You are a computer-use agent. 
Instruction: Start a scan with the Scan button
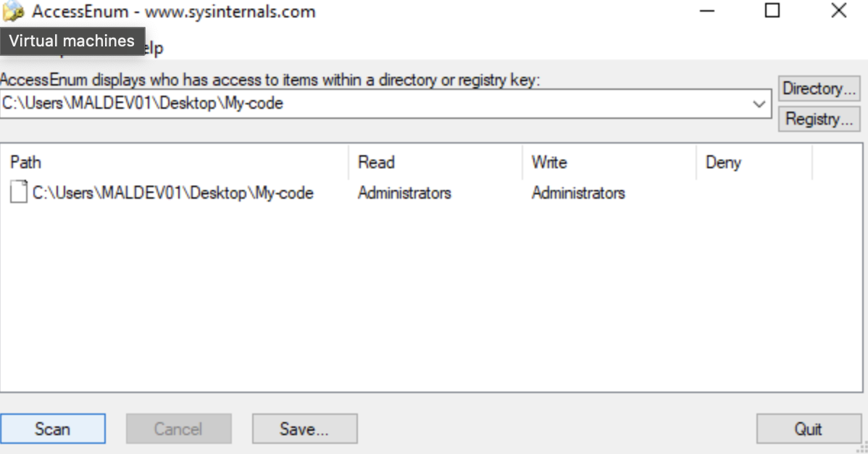pyautogui.click(x=53, y=429)
